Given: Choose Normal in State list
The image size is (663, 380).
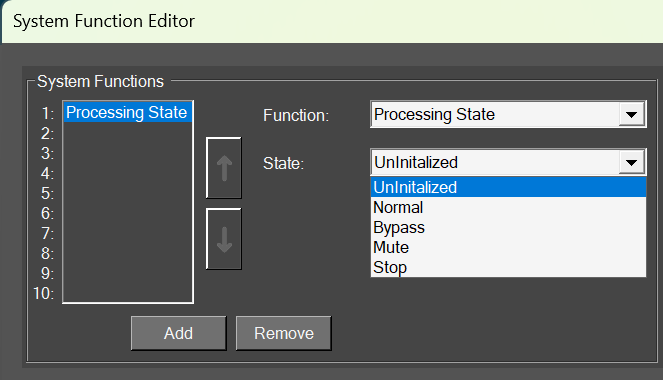Looking at the screenshot, I should pos(508,207).
